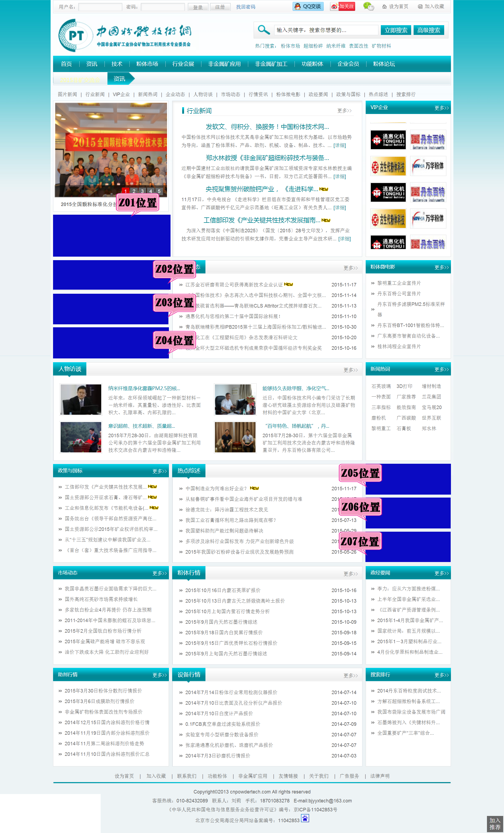Open the 粉体论坛 navigation item
Viewport: 504px width, 833px height.
coord(384,64)
